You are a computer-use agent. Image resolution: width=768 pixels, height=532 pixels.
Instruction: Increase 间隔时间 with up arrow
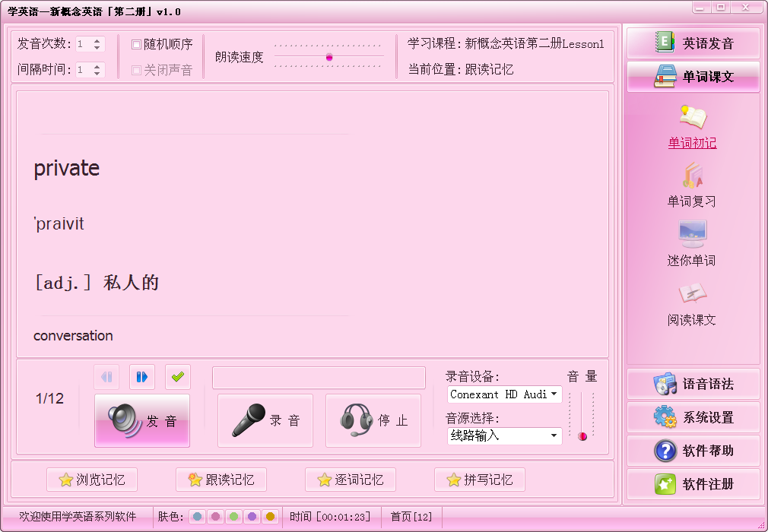(97, 67)
